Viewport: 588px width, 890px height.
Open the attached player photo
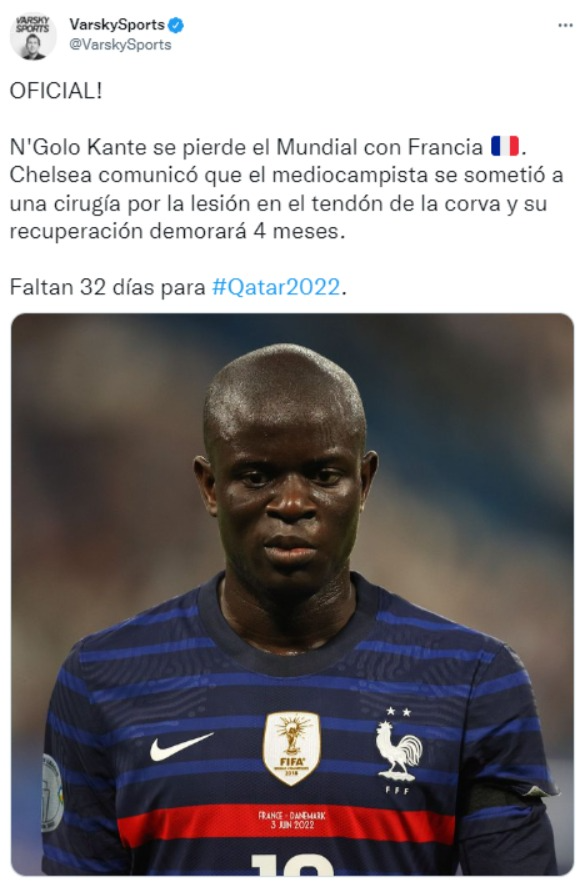[x=292, y=594]
